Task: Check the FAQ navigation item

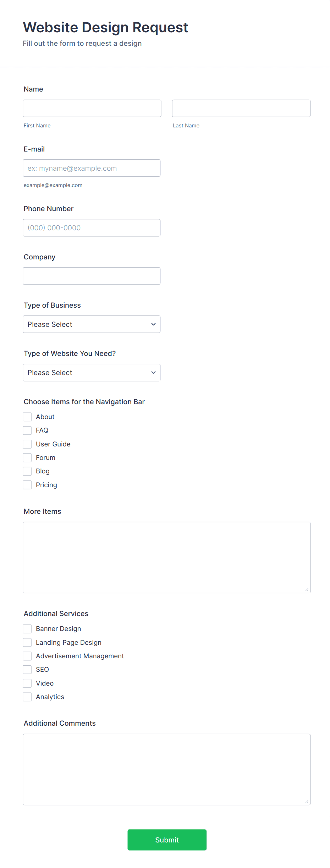Action: point(27,430)
